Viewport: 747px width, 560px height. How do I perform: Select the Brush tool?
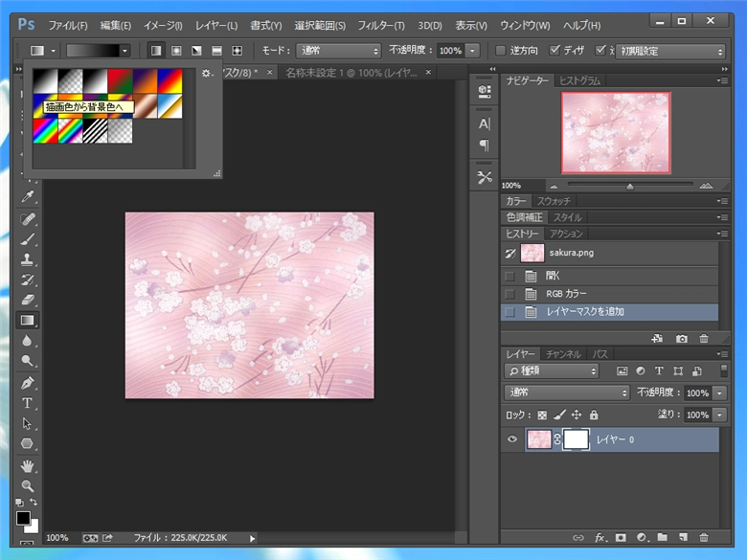click(x=28, y=239)
